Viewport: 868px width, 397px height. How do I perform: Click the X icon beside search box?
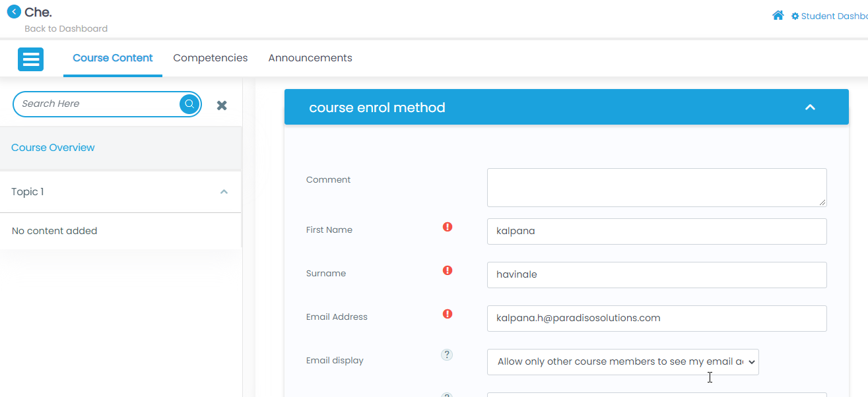pyautogui.click(x=222, y=106)
